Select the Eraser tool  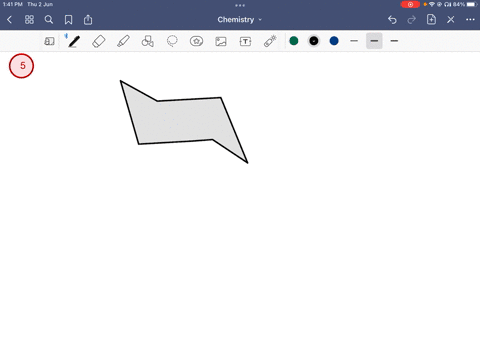(99, 41)
